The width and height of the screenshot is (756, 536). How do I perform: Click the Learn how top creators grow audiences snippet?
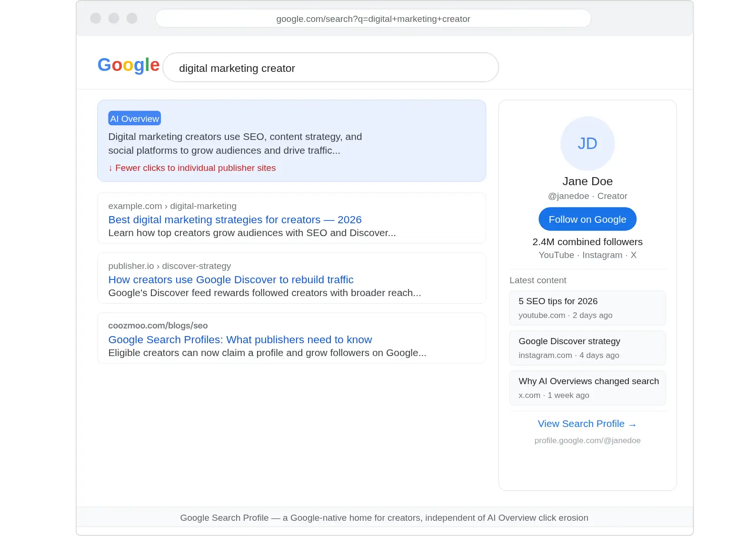coord(252,233)
